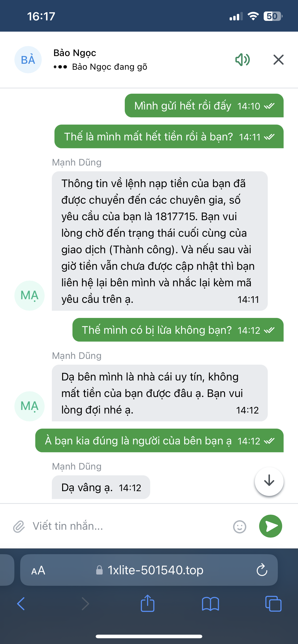Open the AA reader options menu
The image size is (298, 644).
38,570
